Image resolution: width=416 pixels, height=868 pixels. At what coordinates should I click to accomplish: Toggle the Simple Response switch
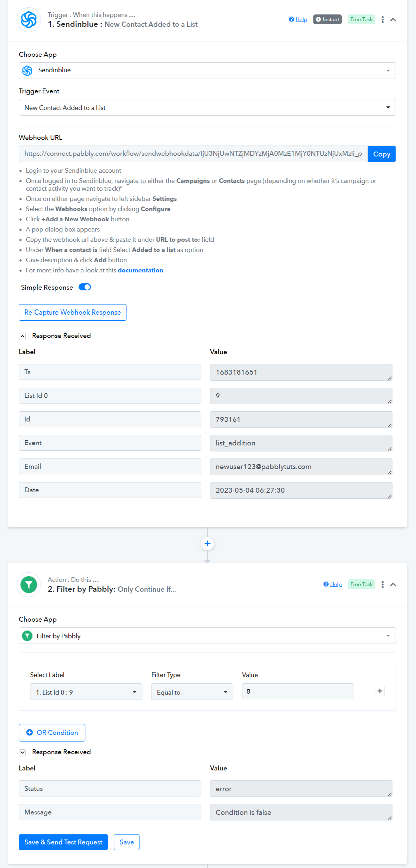pyautogui.click(x=85, y=287)
